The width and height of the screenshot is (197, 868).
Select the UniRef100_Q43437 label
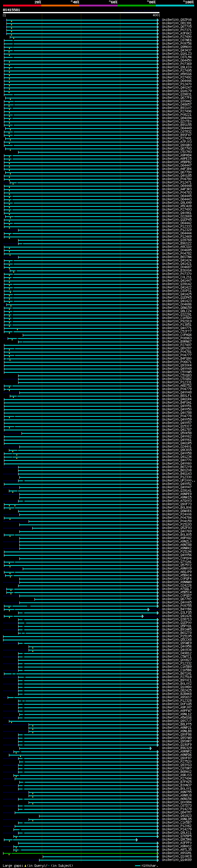click(x=177, y=50)
